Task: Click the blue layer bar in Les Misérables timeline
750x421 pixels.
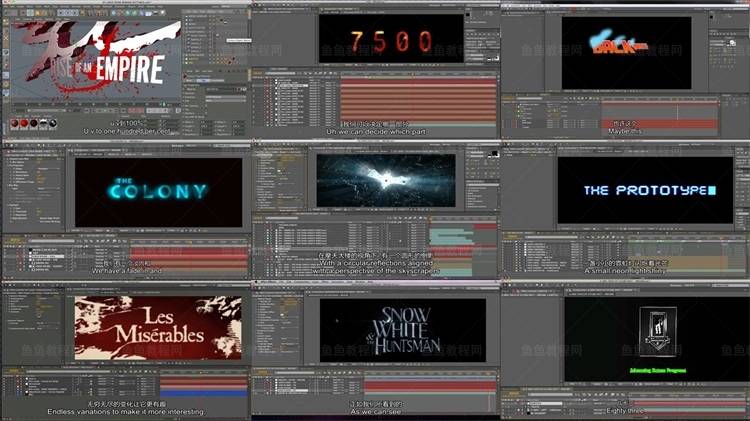Action: point(203,393)
